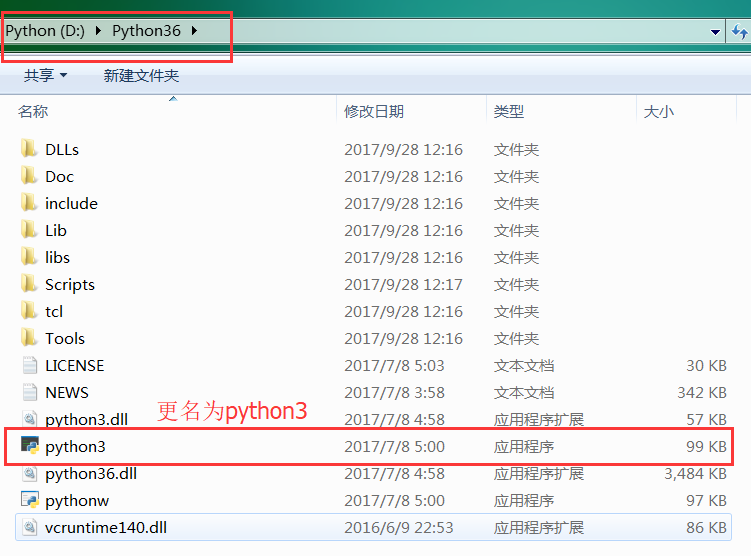Click the Lib folder icon

[29, 229]
